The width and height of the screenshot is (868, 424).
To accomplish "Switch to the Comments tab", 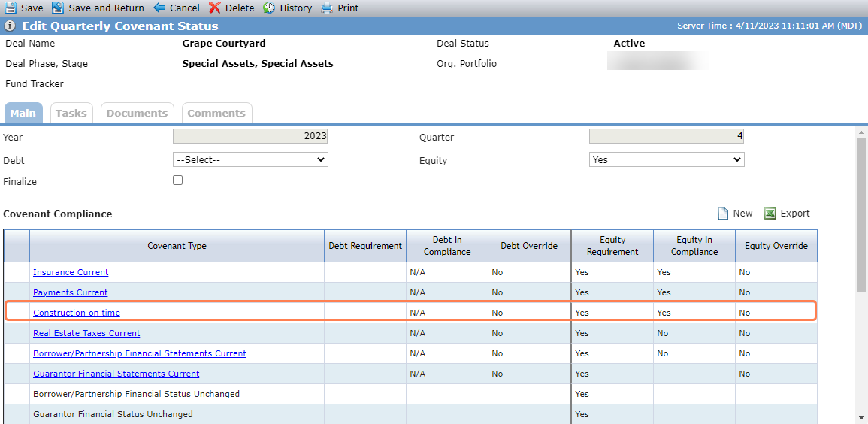I will [216, 113].
